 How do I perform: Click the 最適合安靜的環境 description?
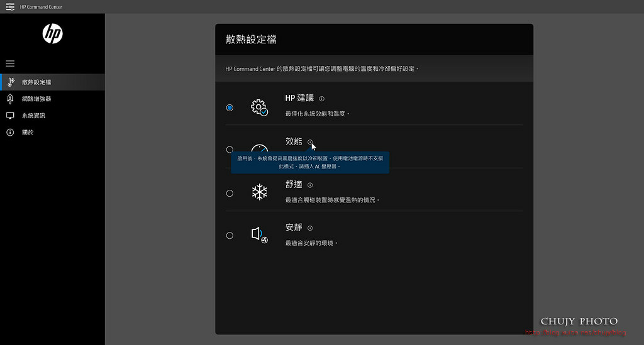[311, 243]
